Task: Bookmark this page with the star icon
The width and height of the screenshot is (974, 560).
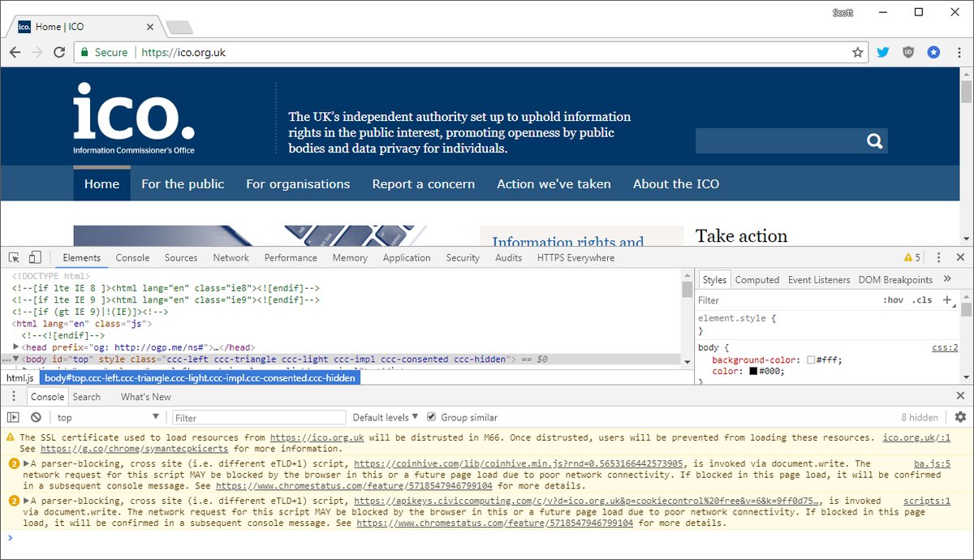Action: point(857,52)
